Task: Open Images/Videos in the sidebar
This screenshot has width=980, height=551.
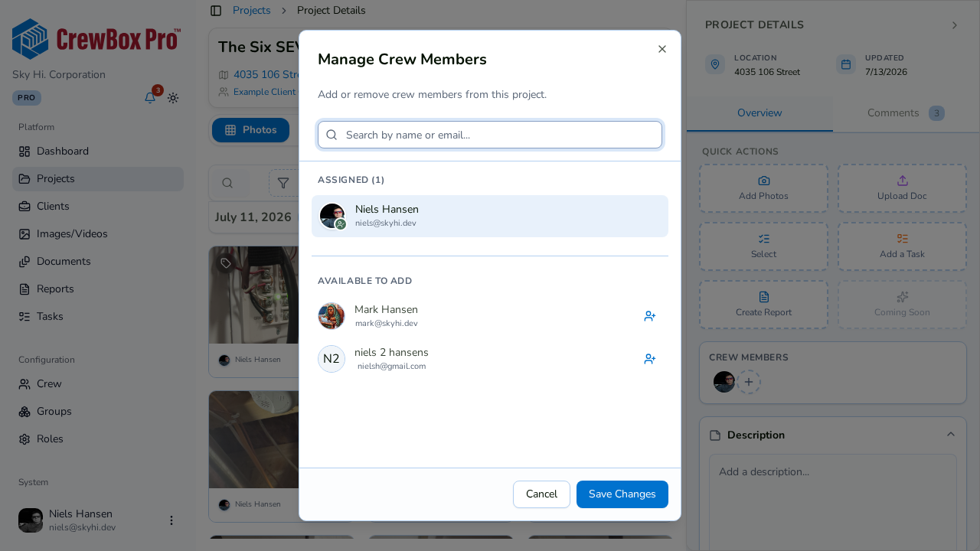Action: coord(98,234)
